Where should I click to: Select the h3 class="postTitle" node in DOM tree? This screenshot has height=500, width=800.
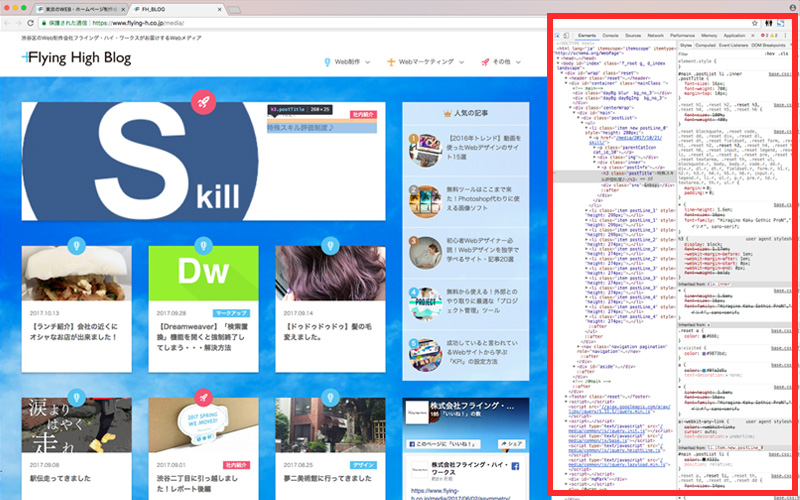point(614,176)
